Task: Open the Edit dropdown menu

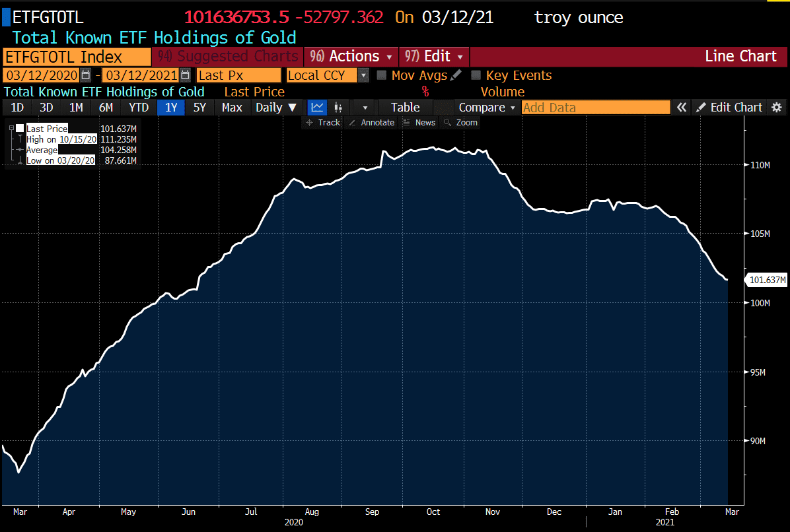Action: (x=434, y=56)
